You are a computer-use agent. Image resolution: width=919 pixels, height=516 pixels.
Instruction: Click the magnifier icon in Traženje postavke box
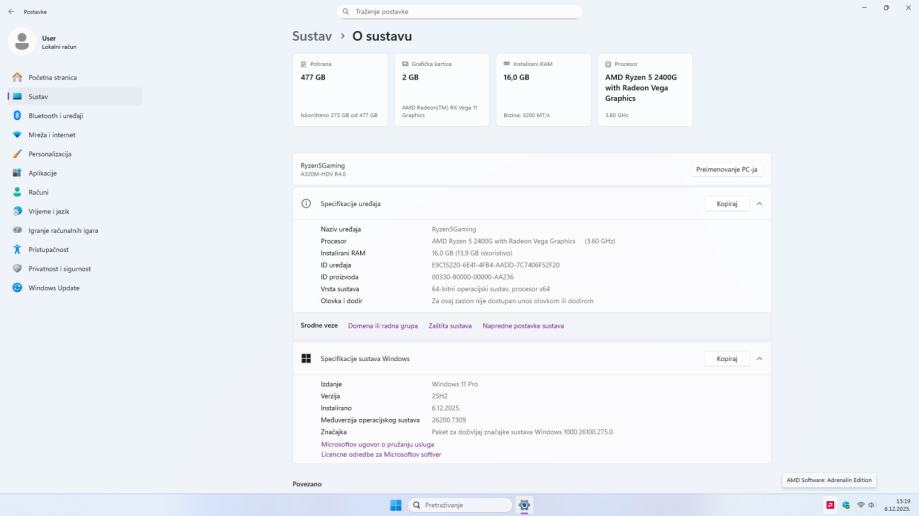346,12
